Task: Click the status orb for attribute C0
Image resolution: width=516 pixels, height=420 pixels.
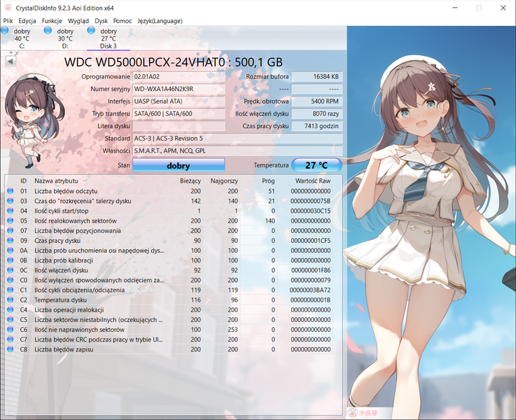Action: [11, 280]
